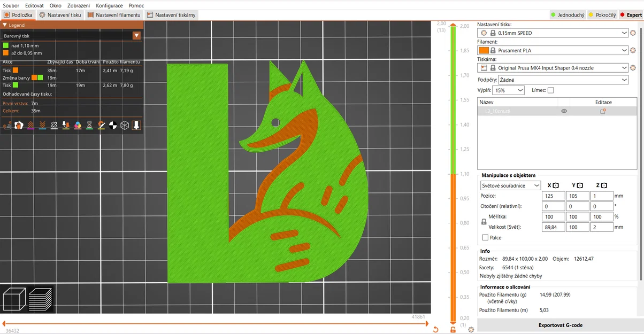Toggle deretractions icon with downward arrows
This screenshot has width=644, height=334.
[42, 125]
